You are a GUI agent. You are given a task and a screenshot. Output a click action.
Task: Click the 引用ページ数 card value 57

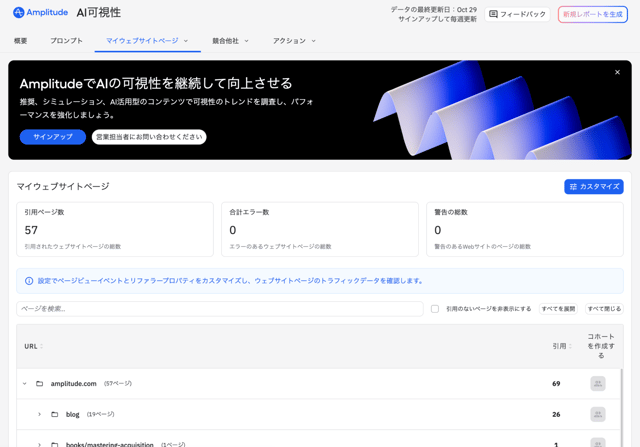pyautogui.click(x=31, y=230)
